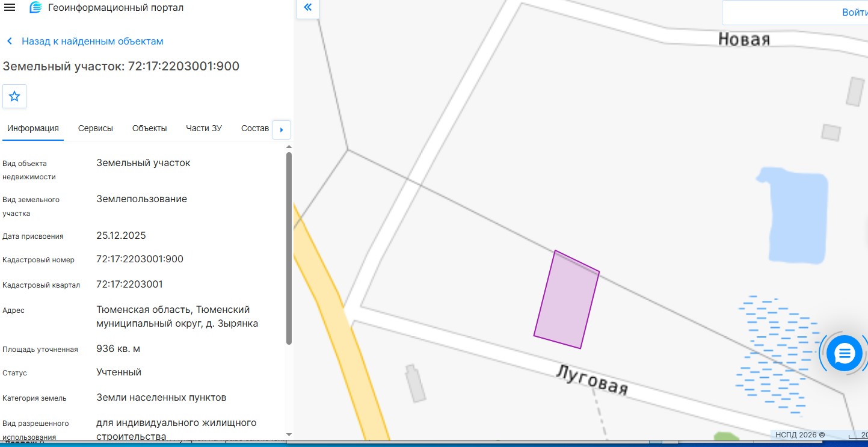Viewport: 868px width, 447px height.
Task: Click the Войти login button
Action: 855,13
